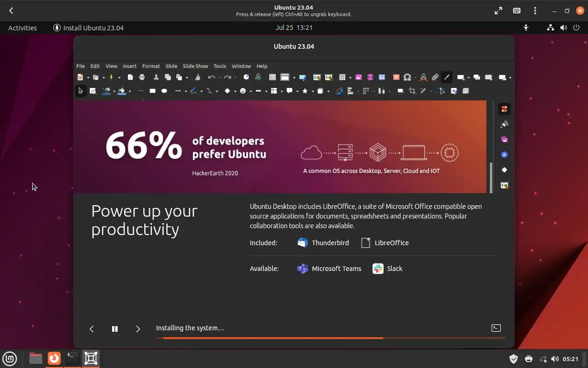Image resolution: width=588 pixels, height=368 pixels.
Task: Expand the Basic Shapes diamond dropdown
Action: 235,92
